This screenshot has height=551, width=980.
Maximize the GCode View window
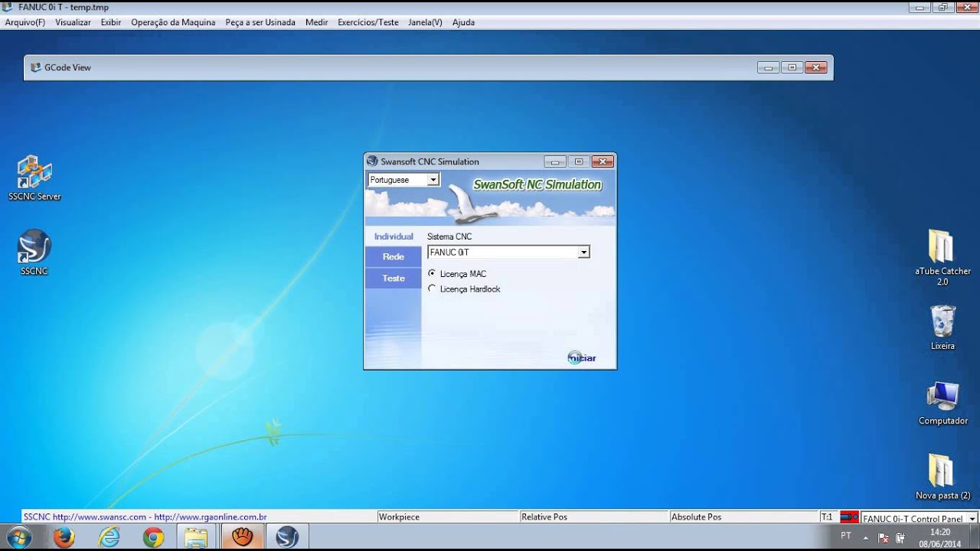[x=792, y=67]
